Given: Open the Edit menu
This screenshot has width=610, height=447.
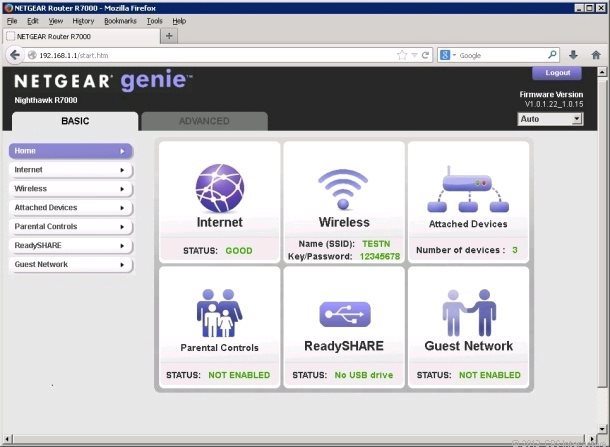Looking at the screenshot, I should [33, 21].
